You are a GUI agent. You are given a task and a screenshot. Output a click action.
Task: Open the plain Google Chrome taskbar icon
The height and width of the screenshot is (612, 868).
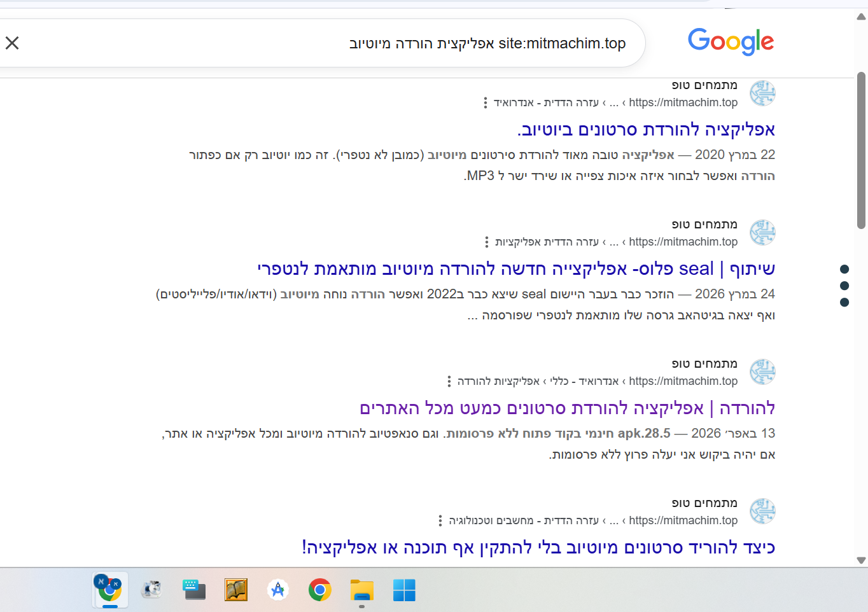coord(319,590)
